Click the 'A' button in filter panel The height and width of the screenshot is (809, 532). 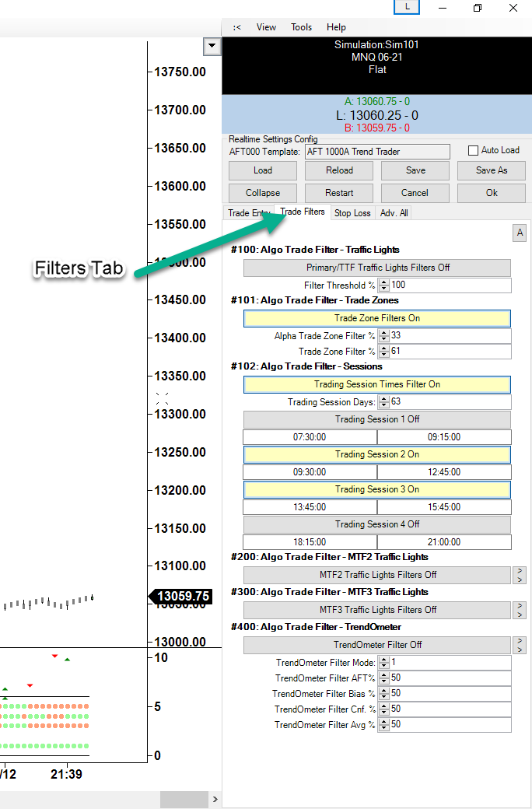pos(519,233)
